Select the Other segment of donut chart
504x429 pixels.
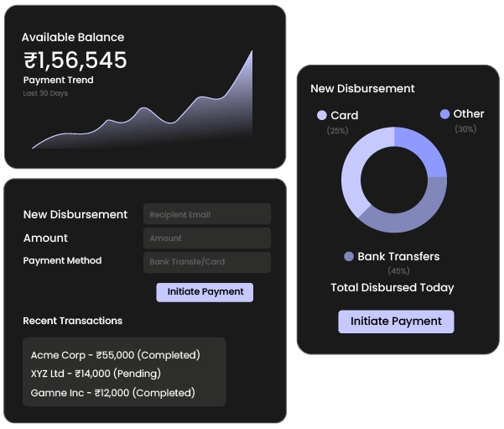422,149
